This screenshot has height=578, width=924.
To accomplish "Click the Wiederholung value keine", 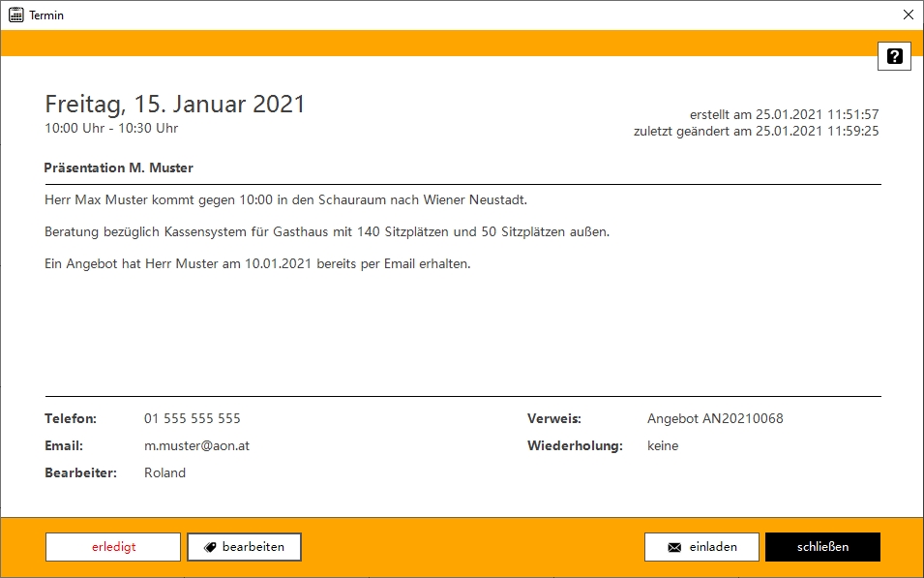I will [x=663, y=446].
